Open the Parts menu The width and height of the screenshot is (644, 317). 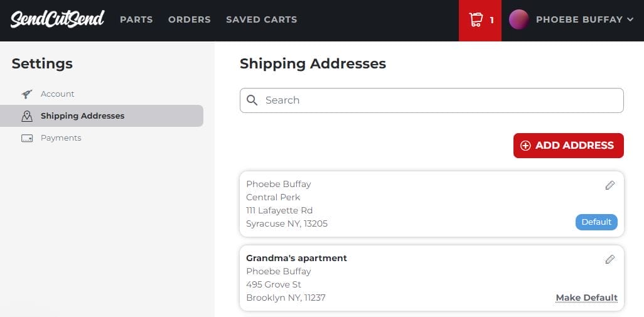click(136, 19)
